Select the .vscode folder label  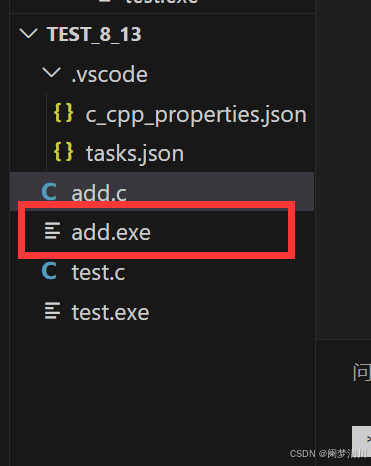109,74
